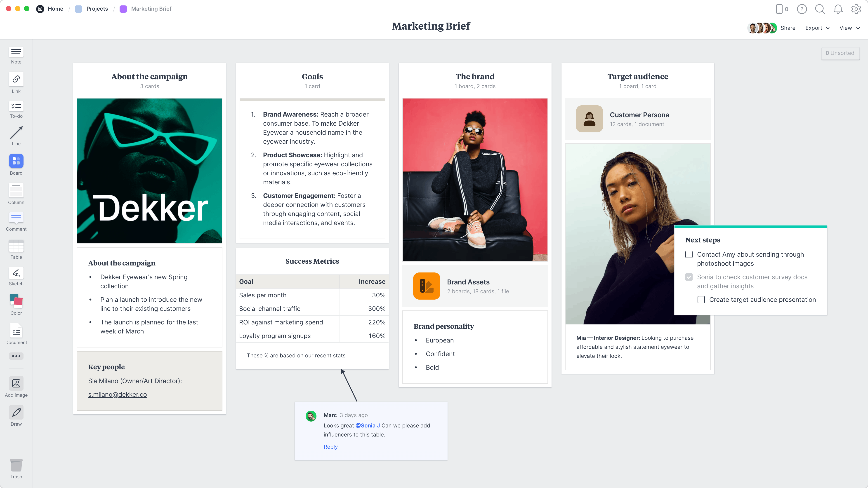
Task: Click the Share button top right
Action: point(788,27)
